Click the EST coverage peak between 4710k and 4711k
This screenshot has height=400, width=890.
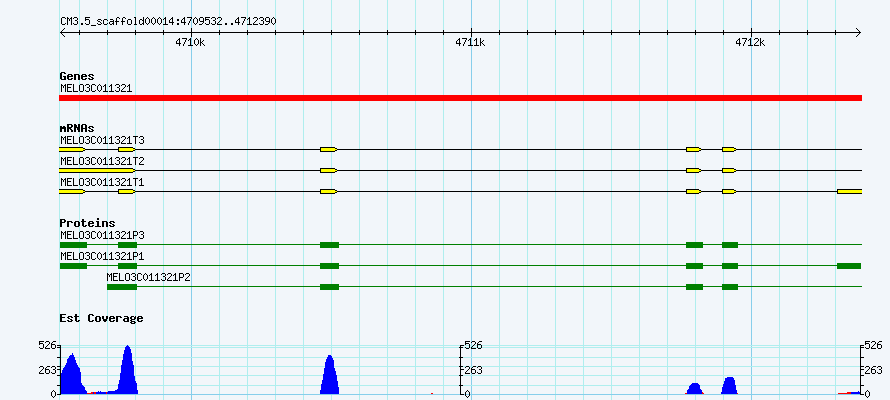[329, 374]
